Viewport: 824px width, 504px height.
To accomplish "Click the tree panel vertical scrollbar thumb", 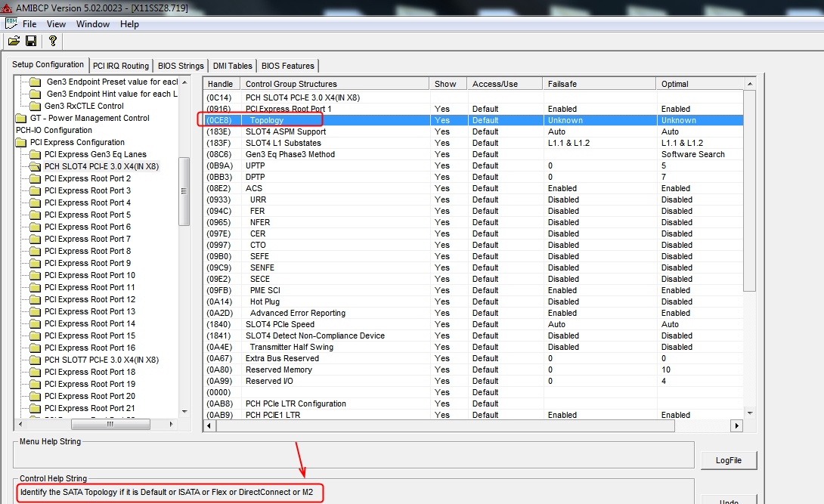I will coord(184,192).
